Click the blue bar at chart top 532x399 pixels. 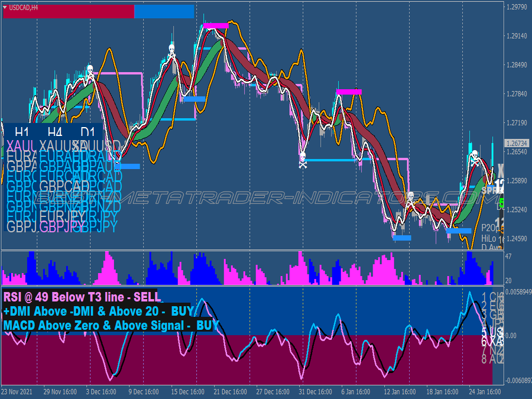coord(164,12)
